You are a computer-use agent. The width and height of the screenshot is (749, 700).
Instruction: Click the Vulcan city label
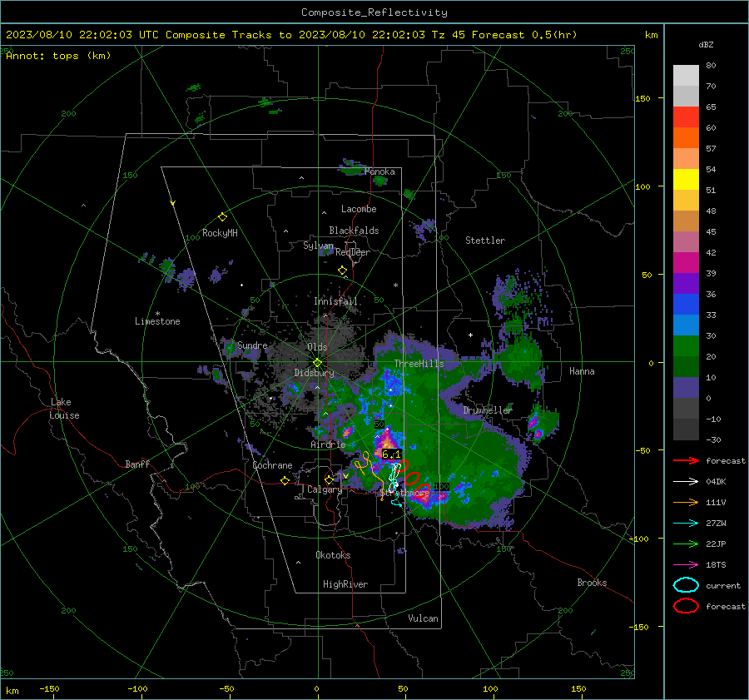pos(424,618)
